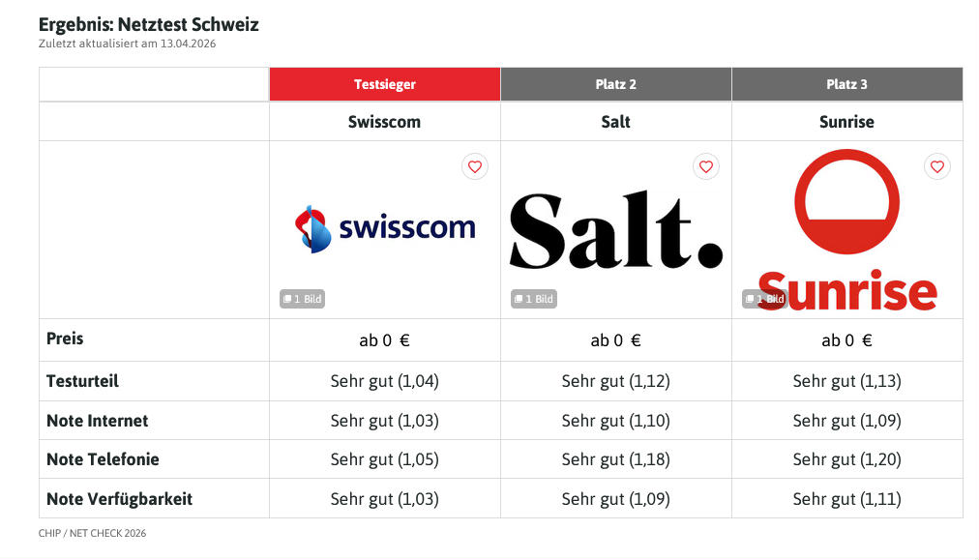
Task: Click Salt's price 'ab 0 €'
Action: [616, 340]
